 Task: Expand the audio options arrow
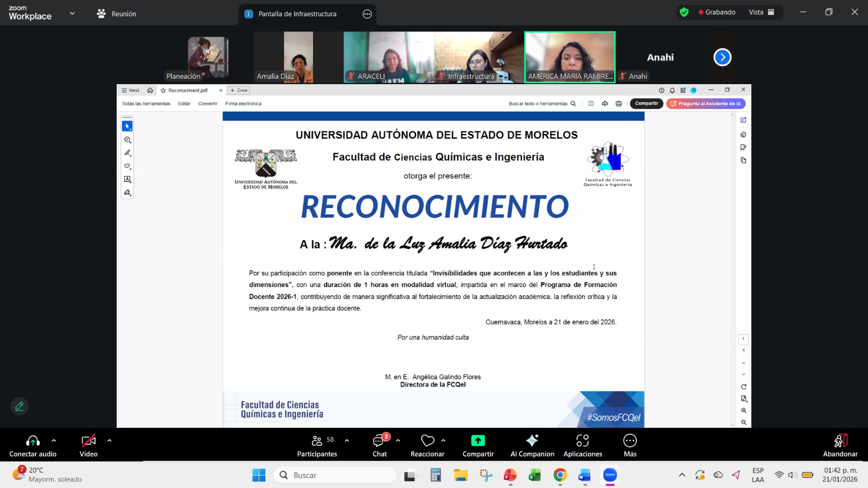54,441
